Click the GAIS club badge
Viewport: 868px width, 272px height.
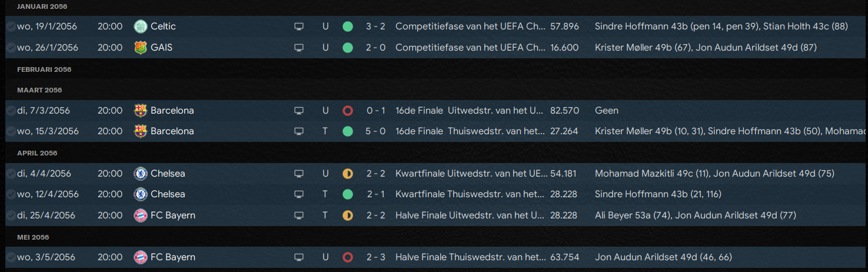point(140,48)
